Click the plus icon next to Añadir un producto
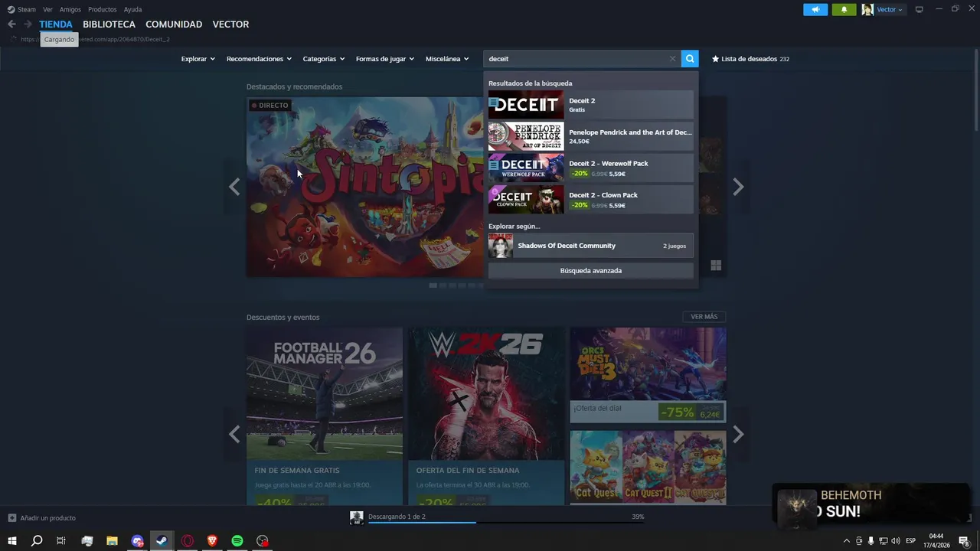Screen dimensions: 980x551 (11, 518)
